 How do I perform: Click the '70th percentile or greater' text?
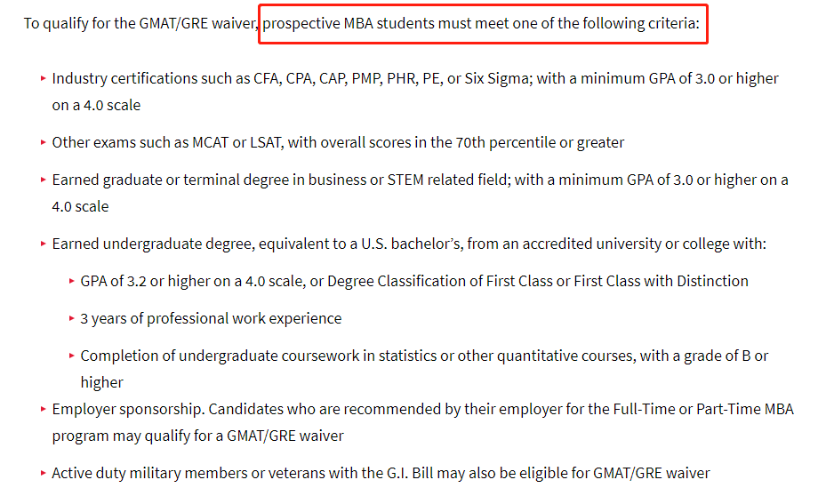[540, 142]
